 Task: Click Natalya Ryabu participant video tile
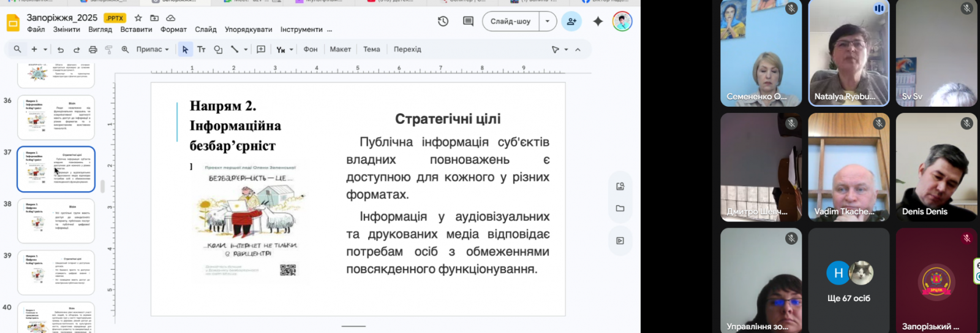coord(848,53)
